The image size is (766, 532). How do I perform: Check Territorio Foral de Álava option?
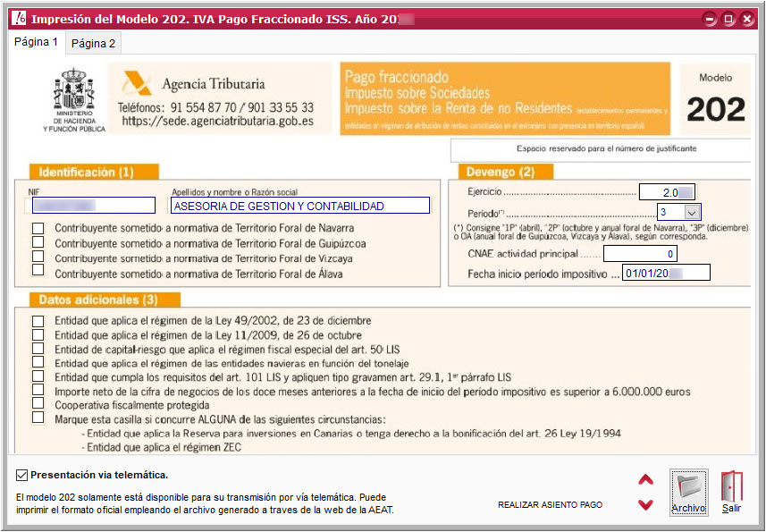(x=38, y=270)
